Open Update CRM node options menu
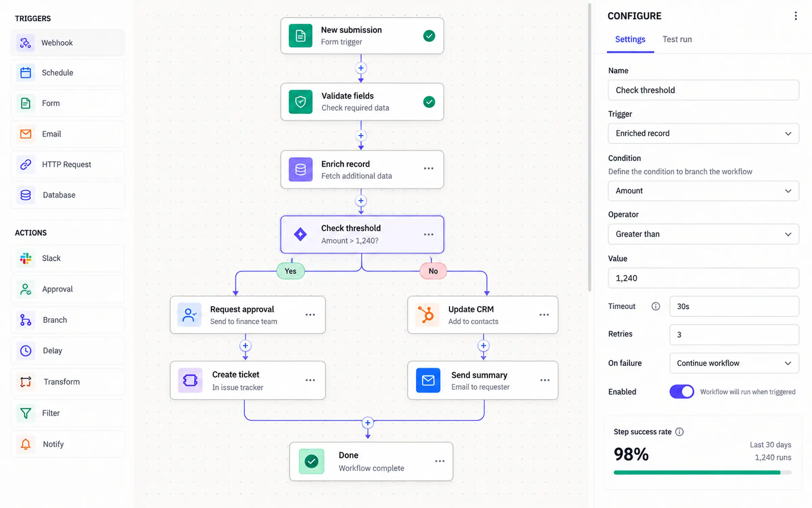The height and width of the screenshot is (508, 812). pos(544,315)
